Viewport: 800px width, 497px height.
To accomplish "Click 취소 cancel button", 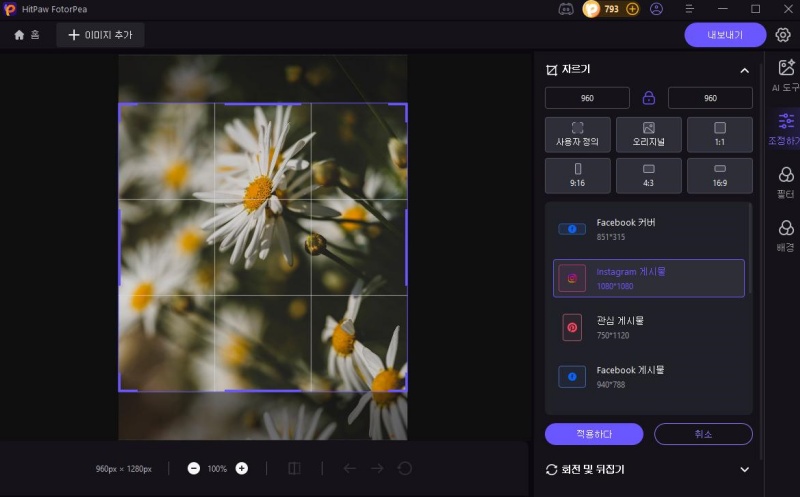I will pos(703,434).
